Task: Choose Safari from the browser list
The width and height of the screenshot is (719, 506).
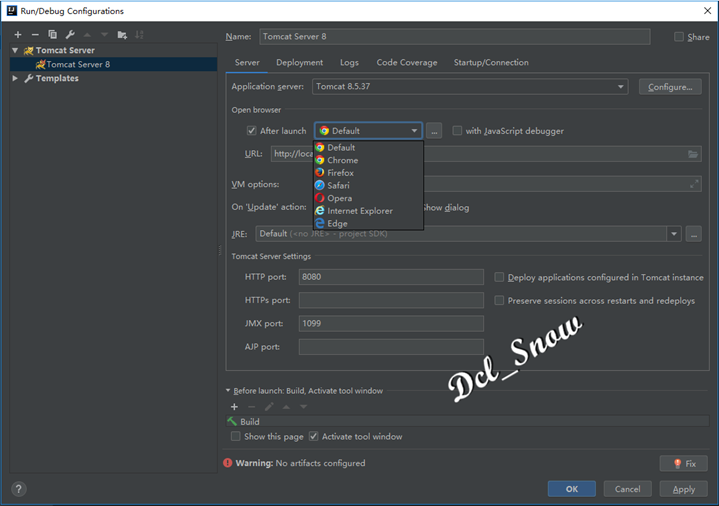Action: coord(368,185)
